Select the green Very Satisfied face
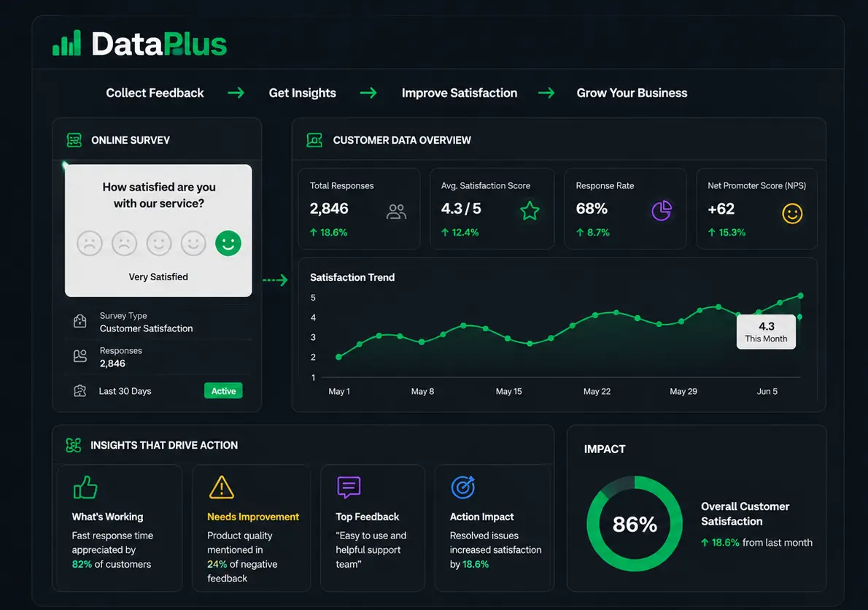The image size is (868, 610). 228,243
